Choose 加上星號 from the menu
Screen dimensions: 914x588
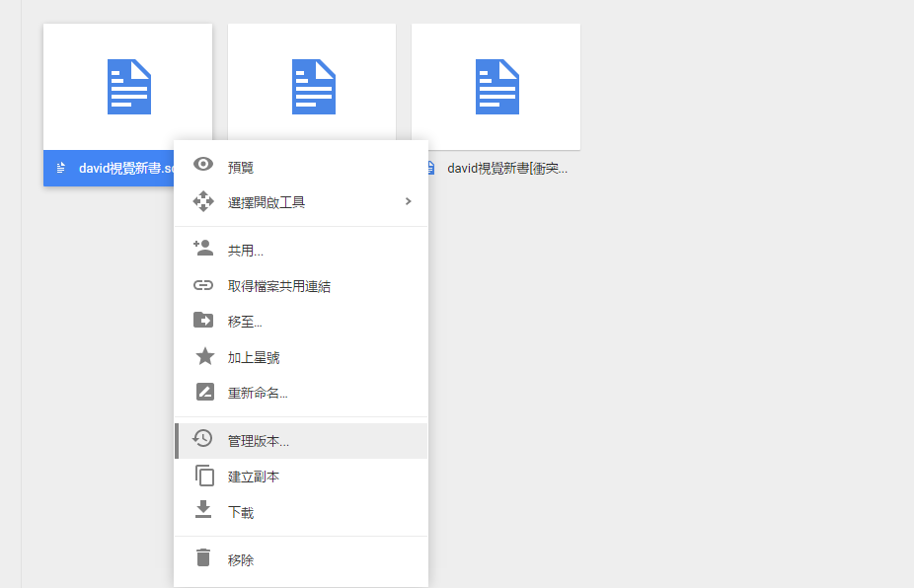click(x=301, y=357)
